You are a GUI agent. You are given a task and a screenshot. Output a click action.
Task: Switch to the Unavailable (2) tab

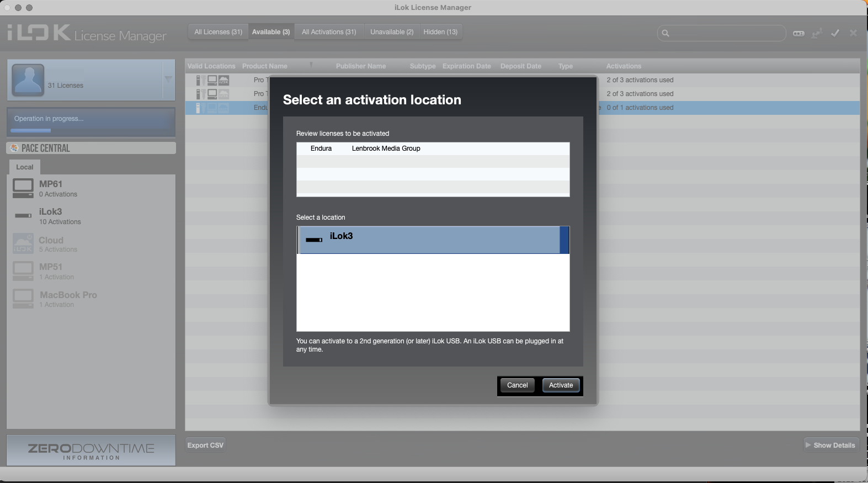392,32
